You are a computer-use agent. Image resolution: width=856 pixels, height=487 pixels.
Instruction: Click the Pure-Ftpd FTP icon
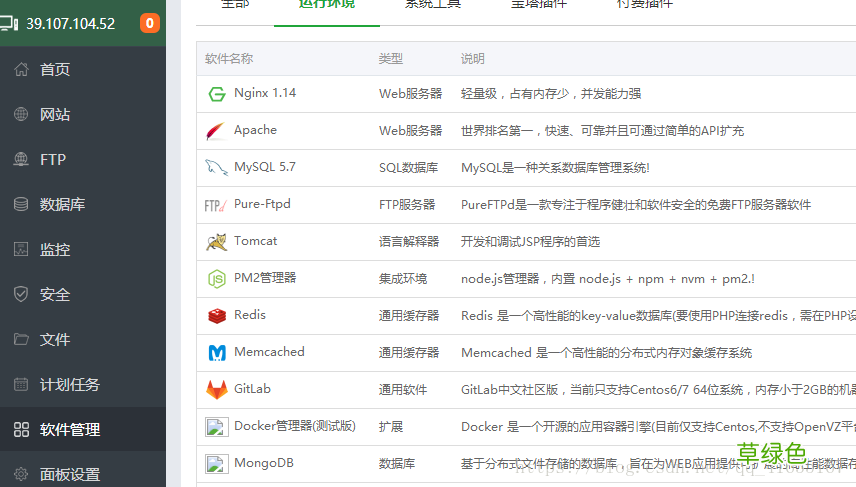(216, 205)
